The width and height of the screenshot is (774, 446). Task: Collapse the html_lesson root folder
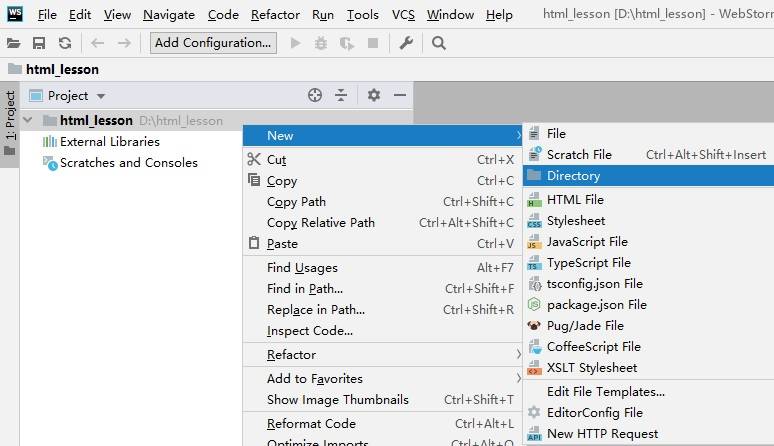pos(27,120)
